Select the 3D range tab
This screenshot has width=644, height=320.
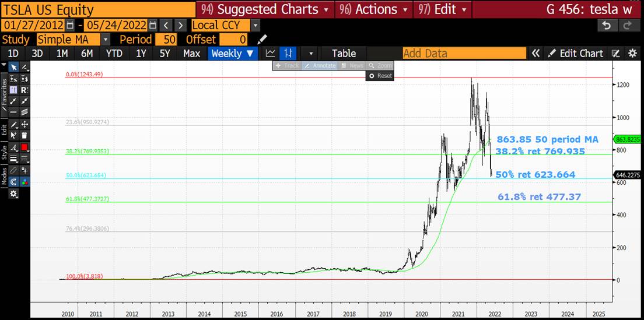tap(37, 54)
